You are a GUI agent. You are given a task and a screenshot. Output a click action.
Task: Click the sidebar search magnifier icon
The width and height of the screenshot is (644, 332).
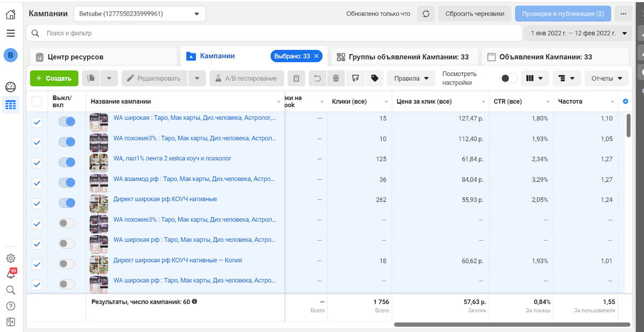pos(11,290)
